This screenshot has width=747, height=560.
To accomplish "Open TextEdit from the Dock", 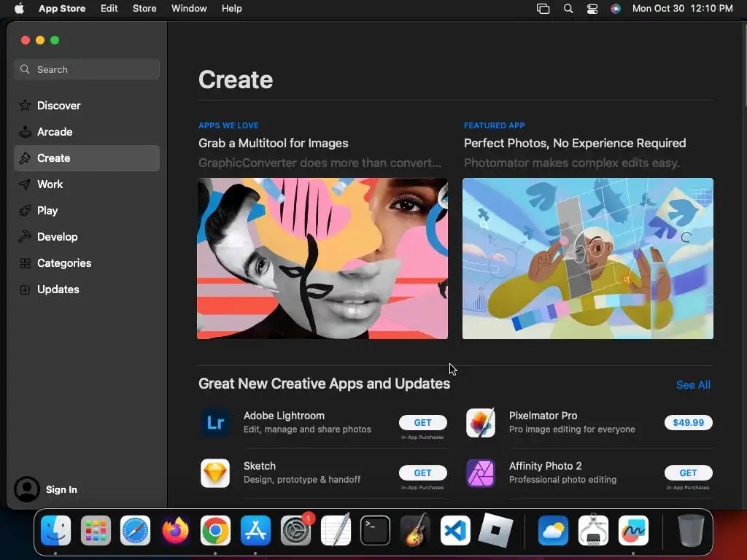I will pos(336,530).
